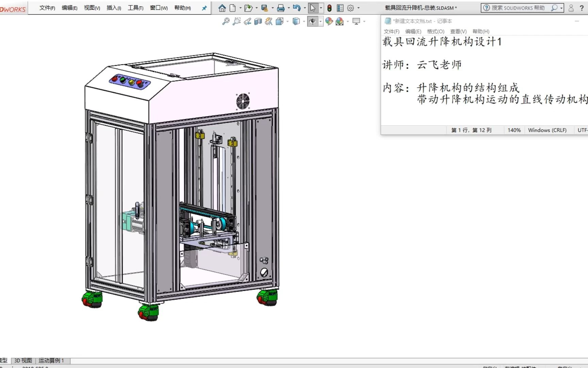Screen dimensions: 588x368
Task: Click the Home icon in the toolbar
Action: (222, 8)
